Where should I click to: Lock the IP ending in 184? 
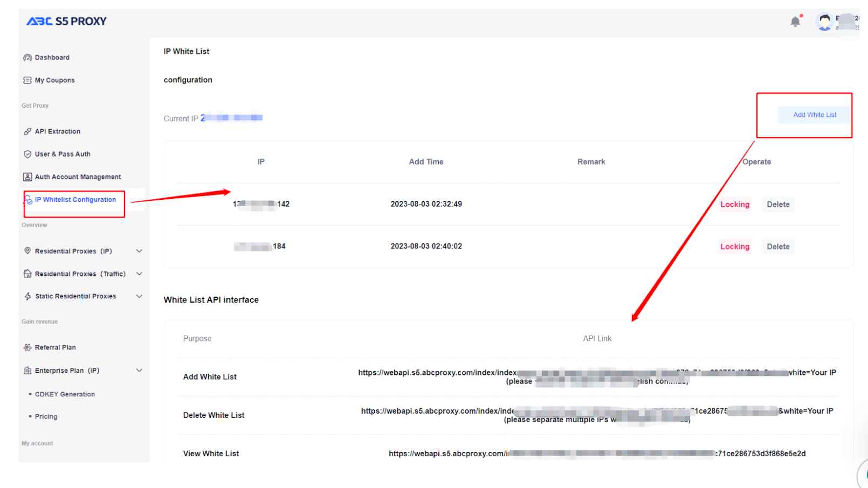(735, 247)
